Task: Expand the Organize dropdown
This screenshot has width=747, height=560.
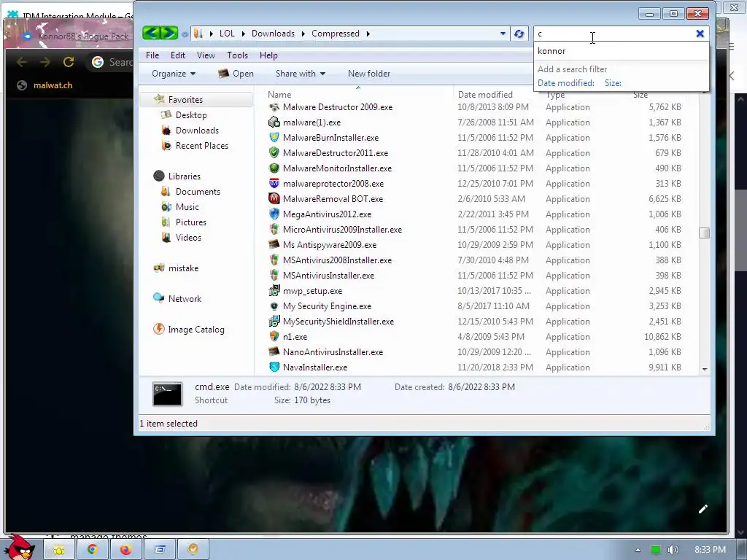Action: pyautogui.click(x=174, y=74)
